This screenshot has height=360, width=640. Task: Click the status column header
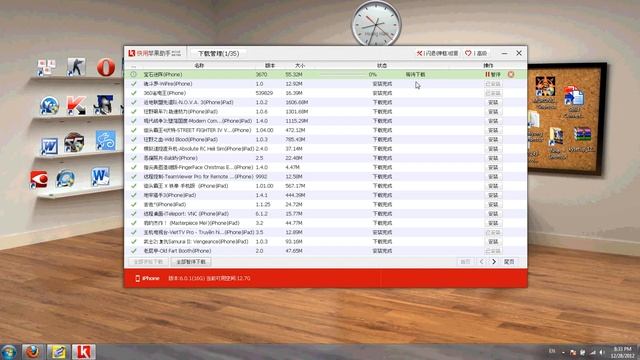(382, 65)
